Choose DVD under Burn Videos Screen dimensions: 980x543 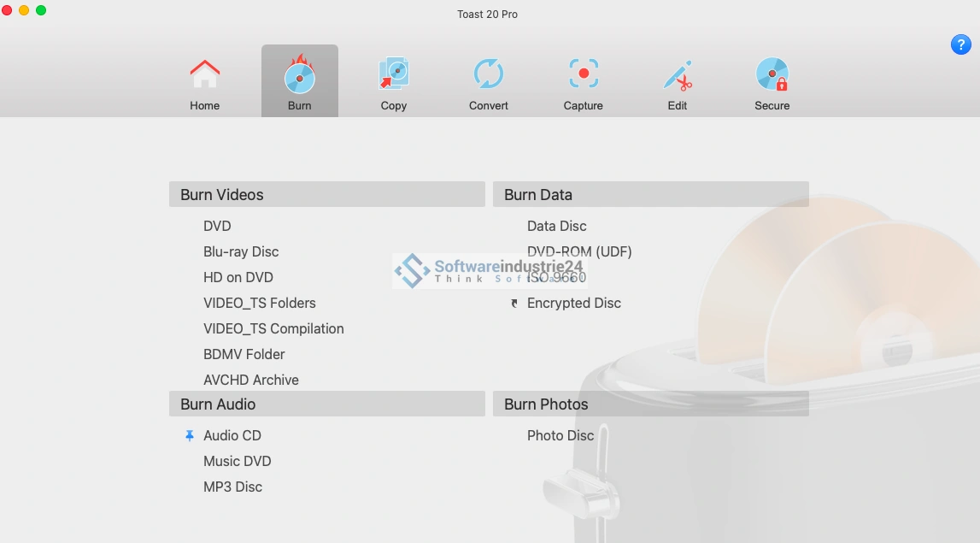[217, 227]
